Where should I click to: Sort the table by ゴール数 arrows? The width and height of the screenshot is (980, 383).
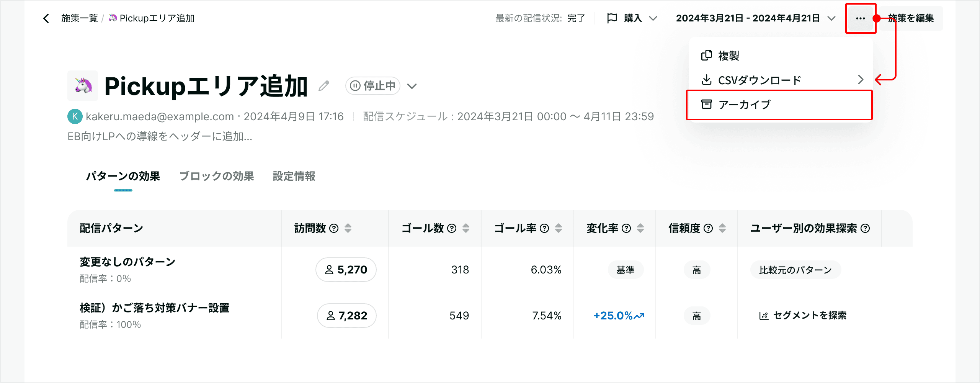[x=466, y=229]
